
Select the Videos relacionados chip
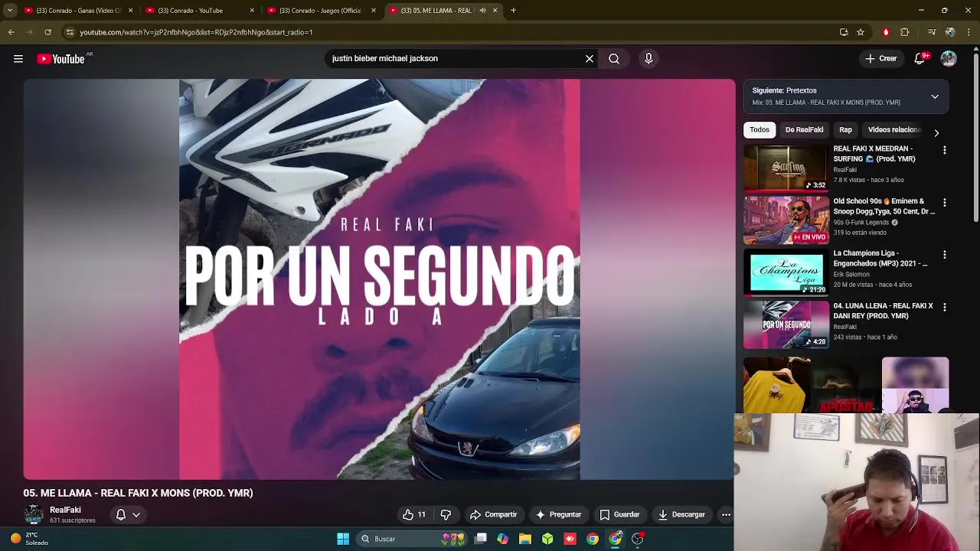[x=893, y=130]
